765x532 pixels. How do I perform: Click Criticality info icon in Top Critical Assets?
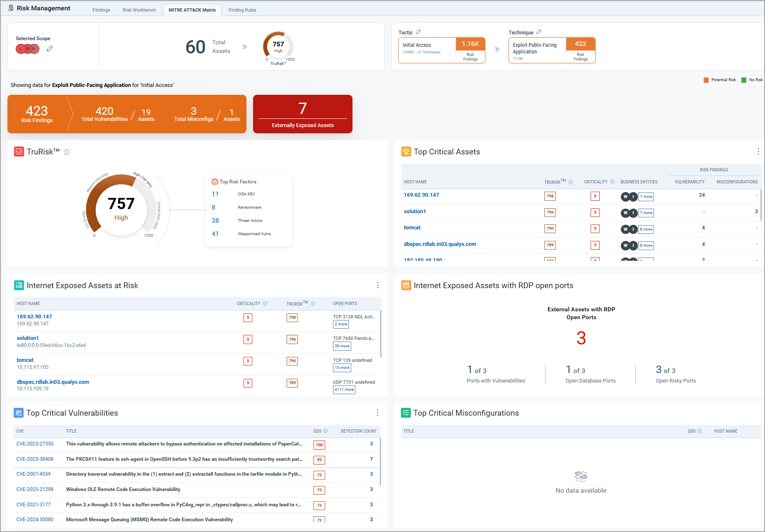(613, 182)
